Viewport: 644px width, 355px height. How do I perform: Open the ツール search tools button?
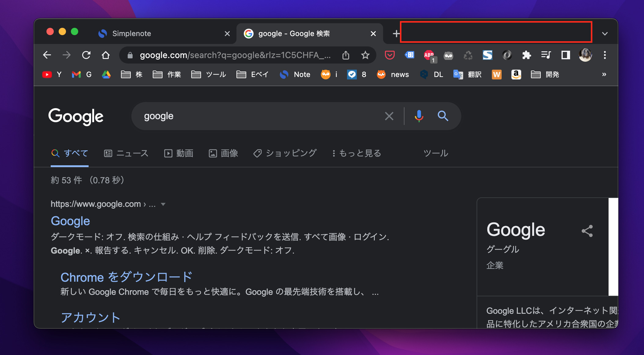[x=436, y=153]
